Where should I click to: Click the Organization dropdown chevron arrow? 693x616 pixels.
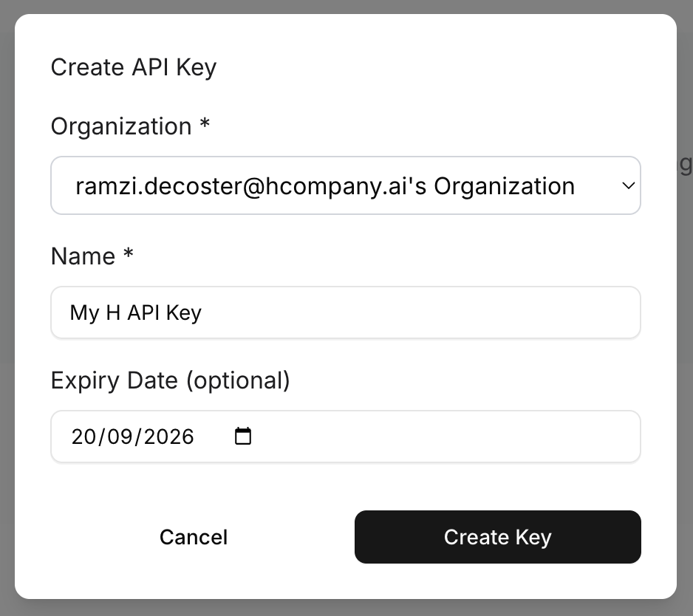click(629, 185)
